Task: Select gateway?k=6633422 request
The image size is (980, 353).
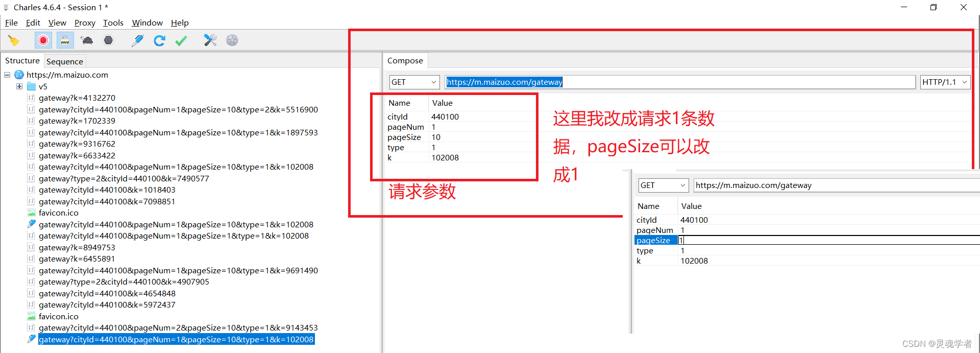Action: 77,155
